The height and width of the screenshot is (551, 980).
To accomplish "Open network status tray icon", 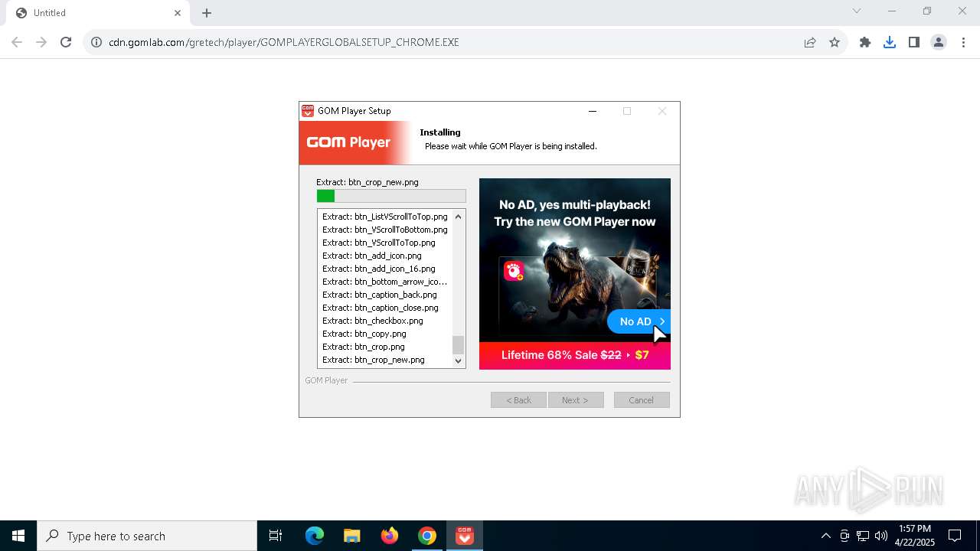I will pos(863,536).
